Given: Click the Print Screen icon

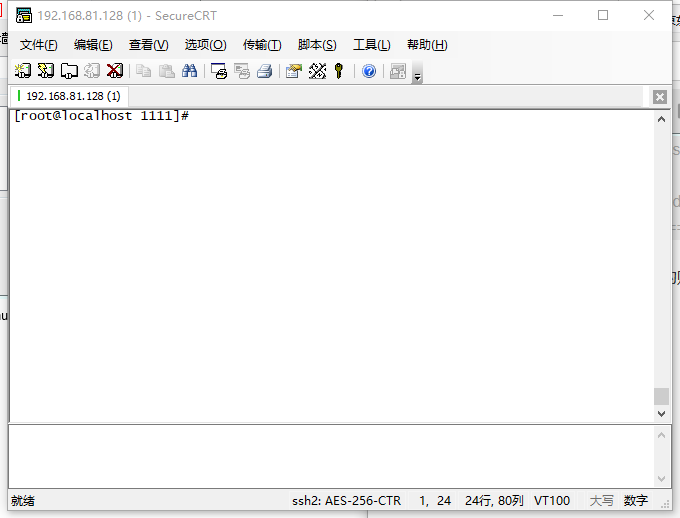Looking at the screenshot, I should [x=219, y=71].
